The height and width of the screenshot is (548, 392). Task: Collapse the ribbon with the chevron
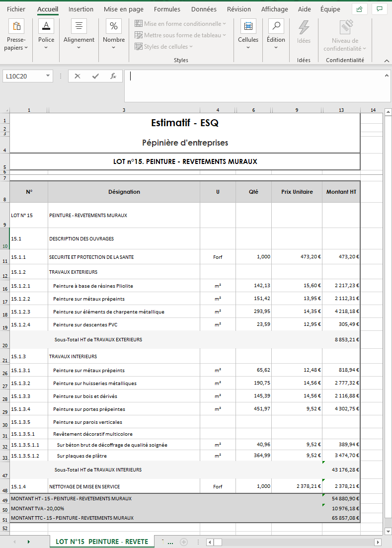coord(387,61)
